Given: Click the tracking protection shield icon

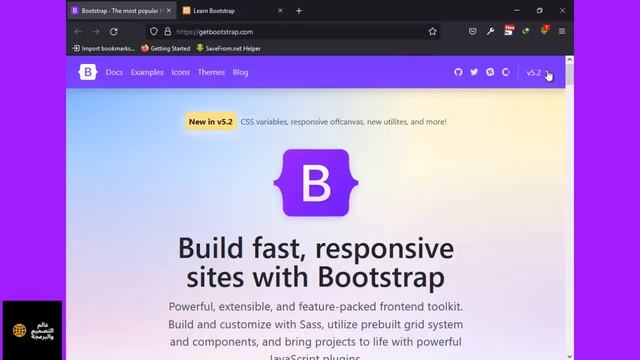Looking at the screenshot, I should click(x=153, y=31).
